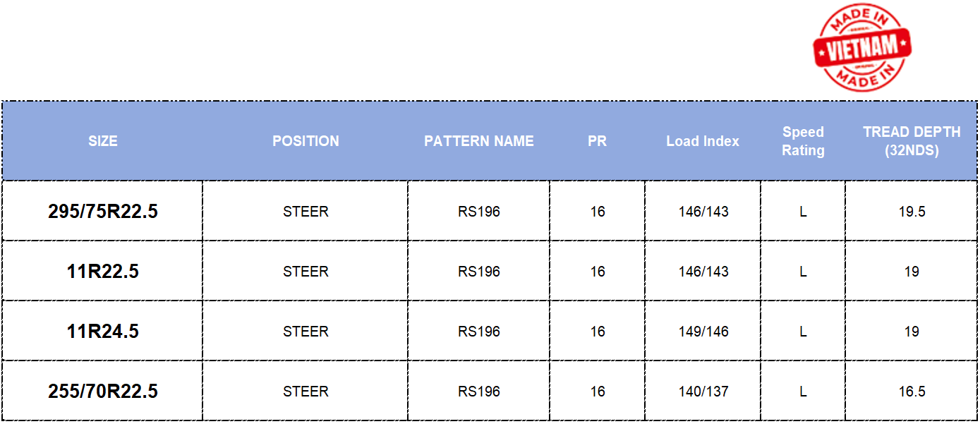Select the 149/146 load index cell
The height and width of the screenshot is (424, 980).
coord(703,332)
